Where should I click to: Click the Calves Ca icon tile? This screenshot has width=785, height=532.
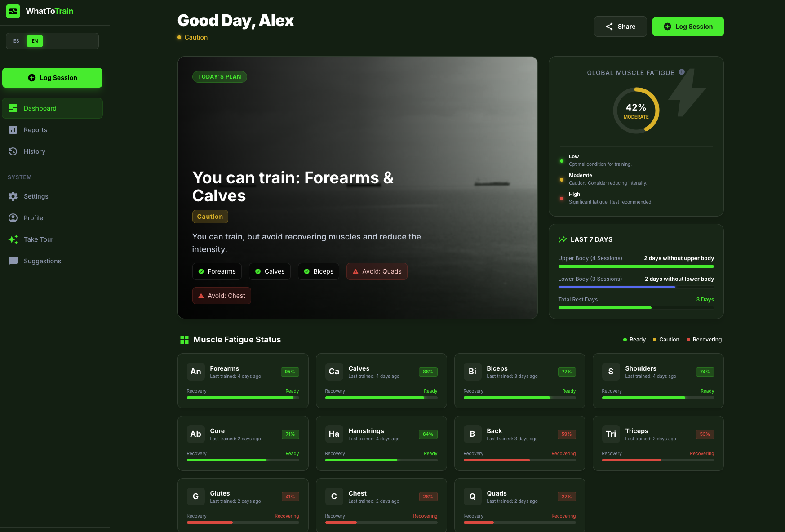click(334, 372)
